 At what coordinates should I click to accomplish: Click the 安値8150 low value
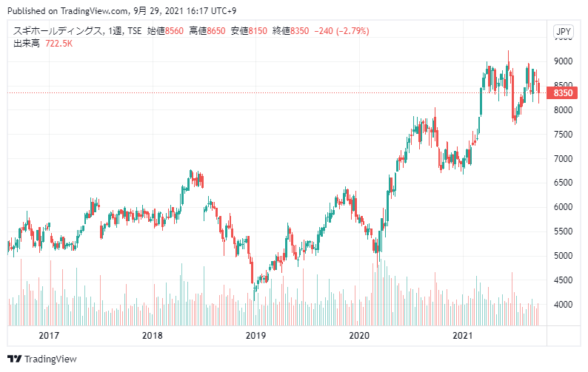249,31
